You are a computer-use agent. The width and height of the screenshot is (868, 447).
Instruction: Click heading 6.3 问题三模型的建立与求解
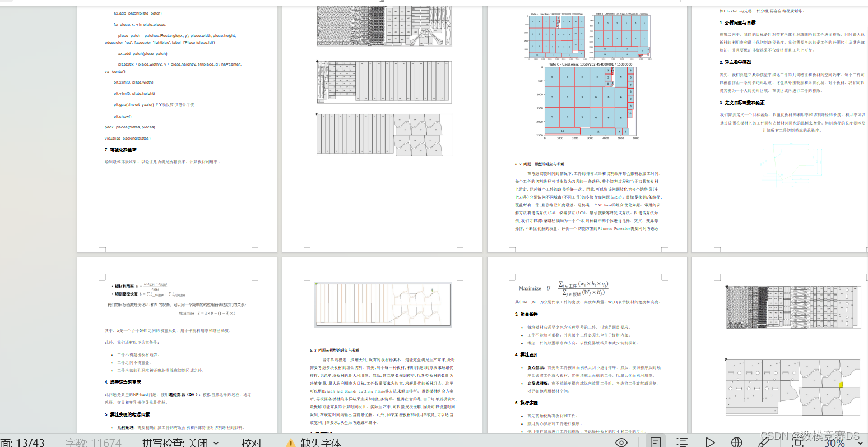[x=335, y=350]
